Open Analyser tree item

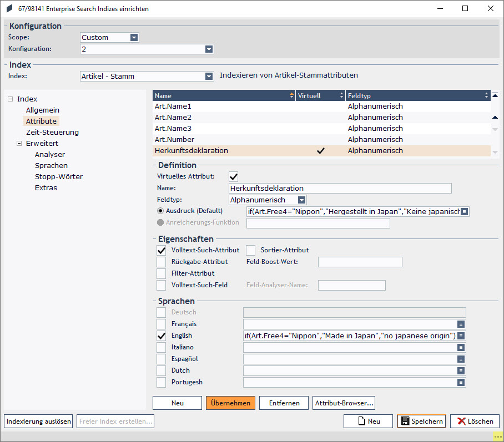(50, 155)
